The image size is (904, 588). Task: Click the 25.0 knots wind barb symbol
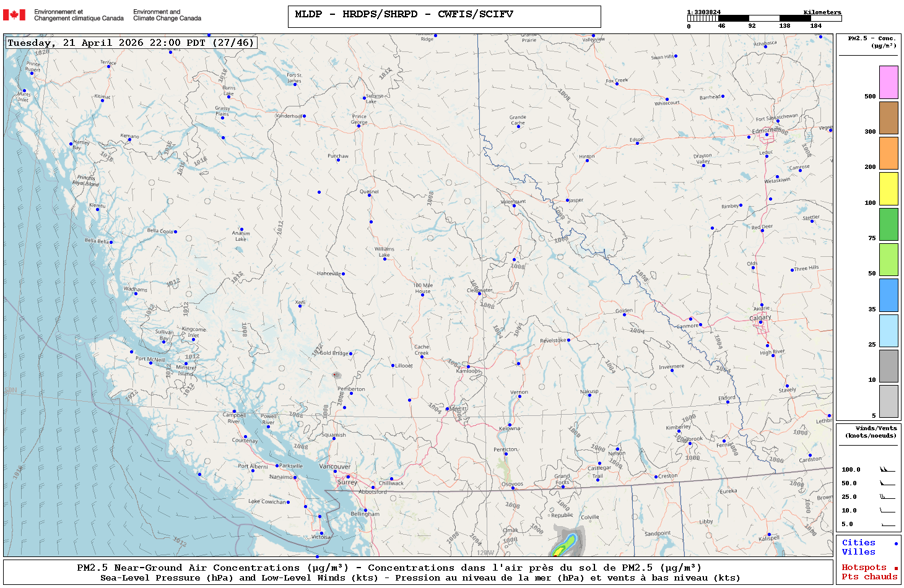tap(887, 497)
